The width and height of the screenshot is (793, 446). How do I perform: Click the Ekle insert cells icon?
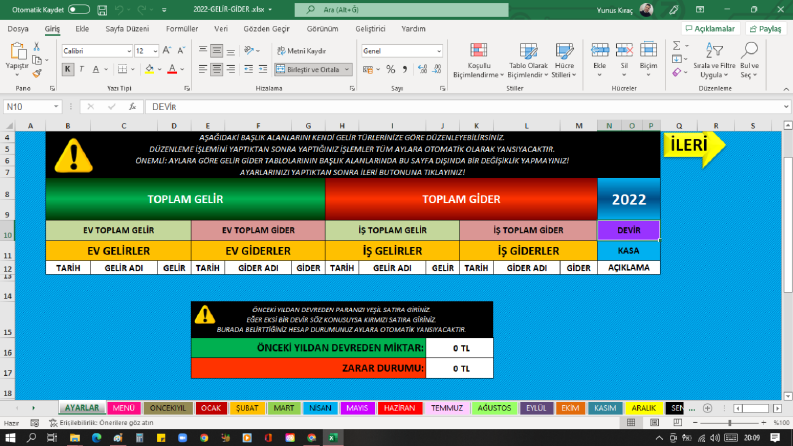[x=600, y=51]
